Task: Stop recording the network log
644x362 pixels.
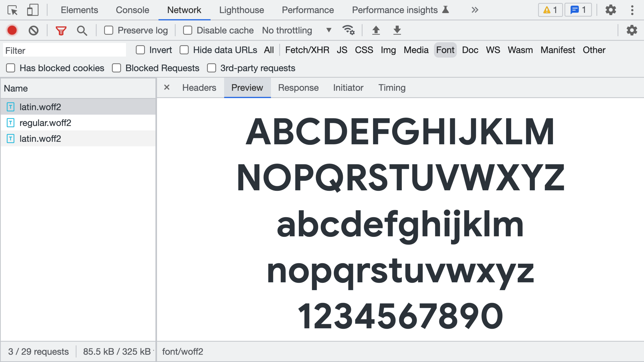Action: click(x=12, y=30)
